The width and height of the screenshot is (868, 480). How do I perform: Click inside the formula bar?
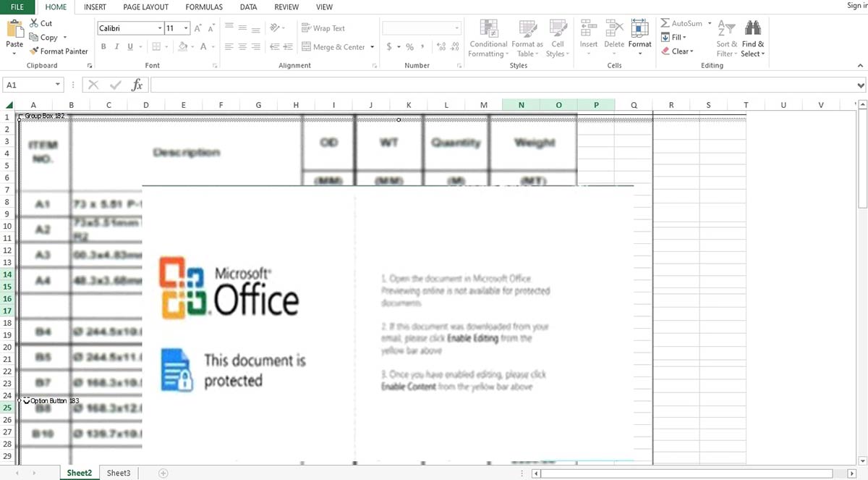click(502, 85)
